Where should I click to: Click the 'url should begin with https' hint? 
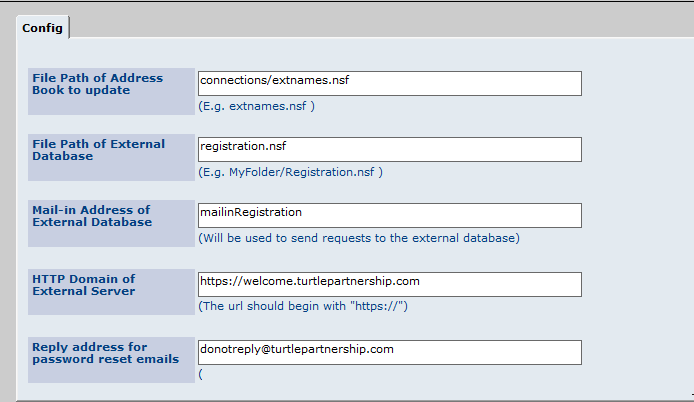(303, 306)
